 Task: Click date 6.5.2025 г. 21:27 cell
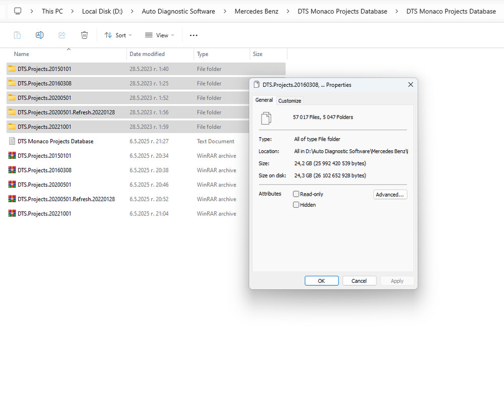pos(149,141)
